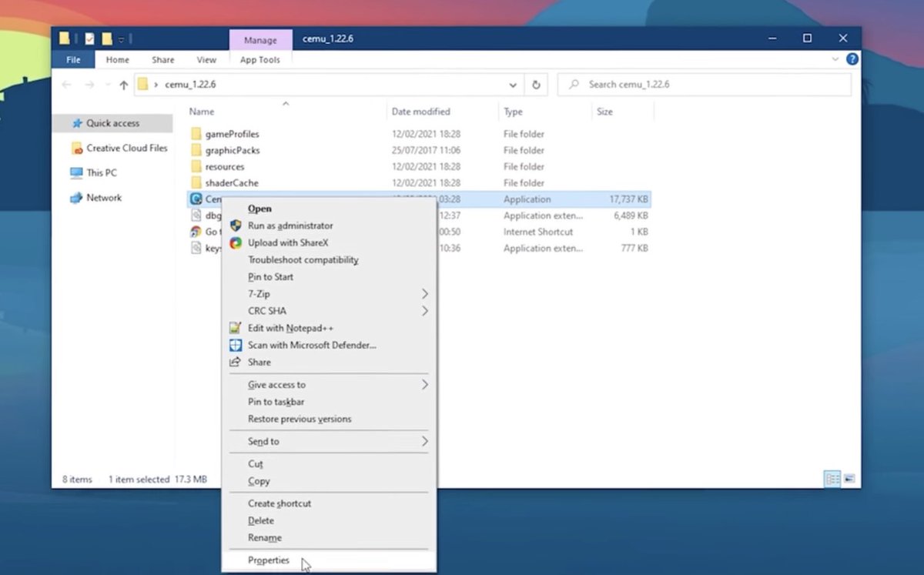This screenshot has width=924, height=575.
Task: Go up one folder level
Action: tap(123, 85)
